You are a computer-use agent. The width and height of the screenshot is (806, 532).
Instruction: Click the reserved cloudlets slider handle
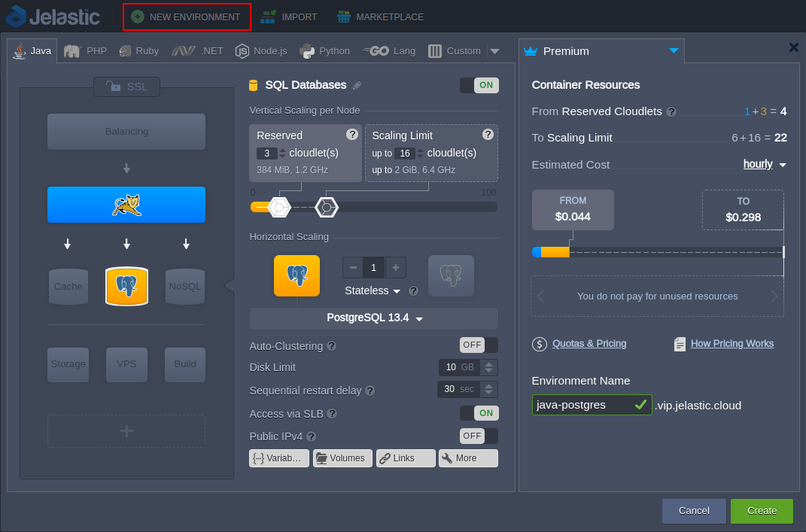280,207
